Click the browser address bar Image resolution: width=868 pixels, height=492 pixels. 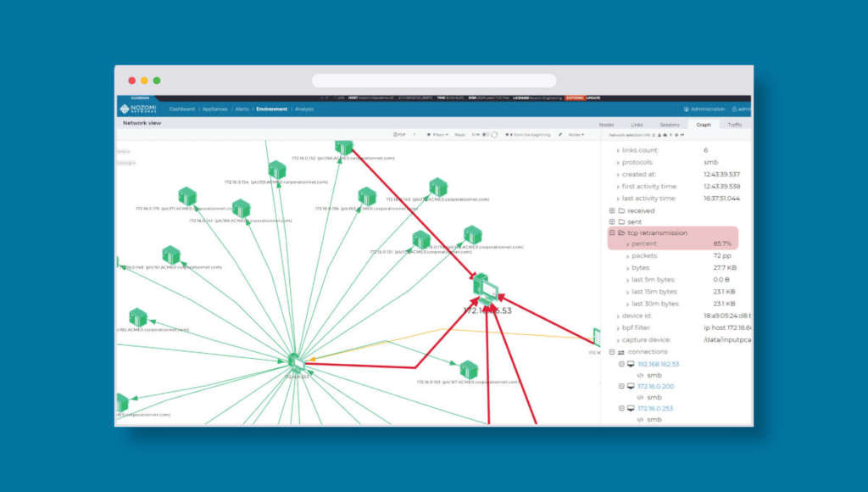point(434,81)
